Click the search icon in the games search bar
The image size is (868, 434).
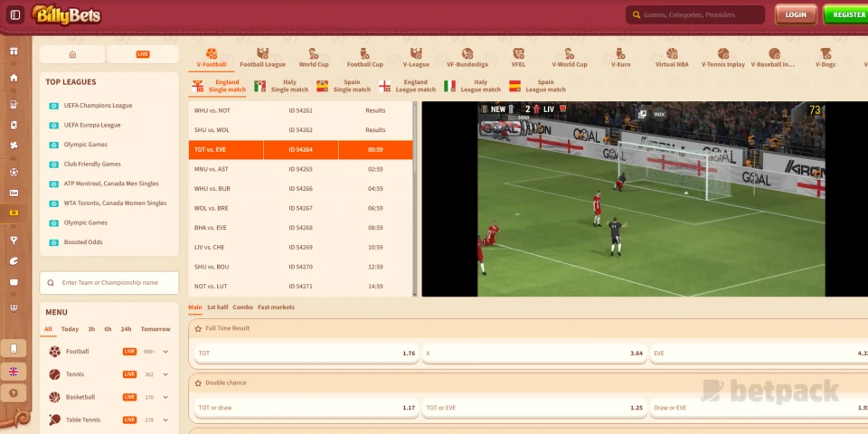[x=637, y=14]
